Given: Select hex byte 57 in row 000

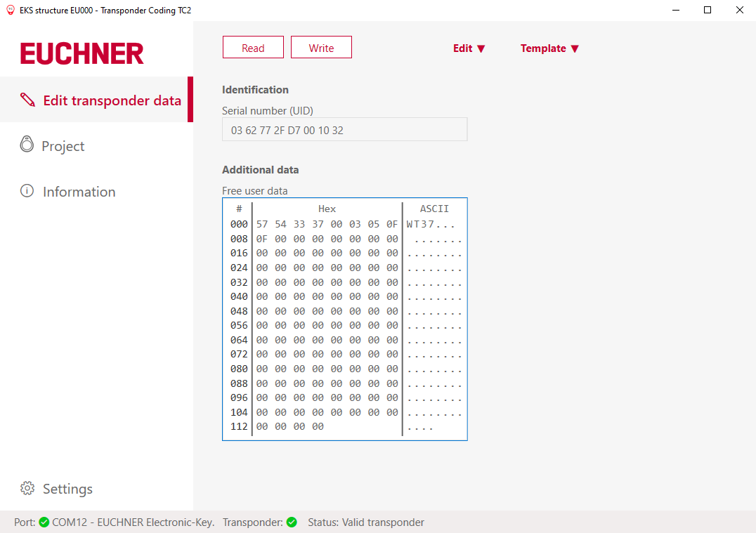Looking at the screenshot, I should click(262, 225).
